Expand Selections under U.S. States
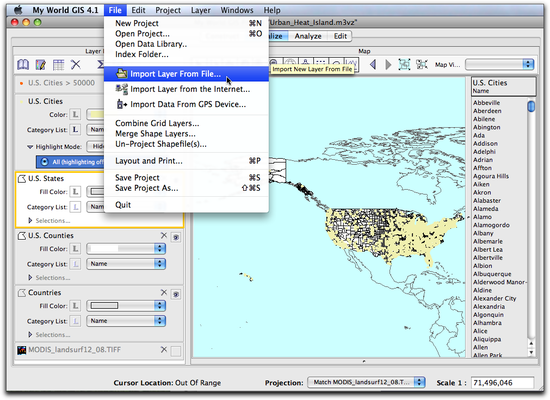550x400 pixels. point(30,221)
